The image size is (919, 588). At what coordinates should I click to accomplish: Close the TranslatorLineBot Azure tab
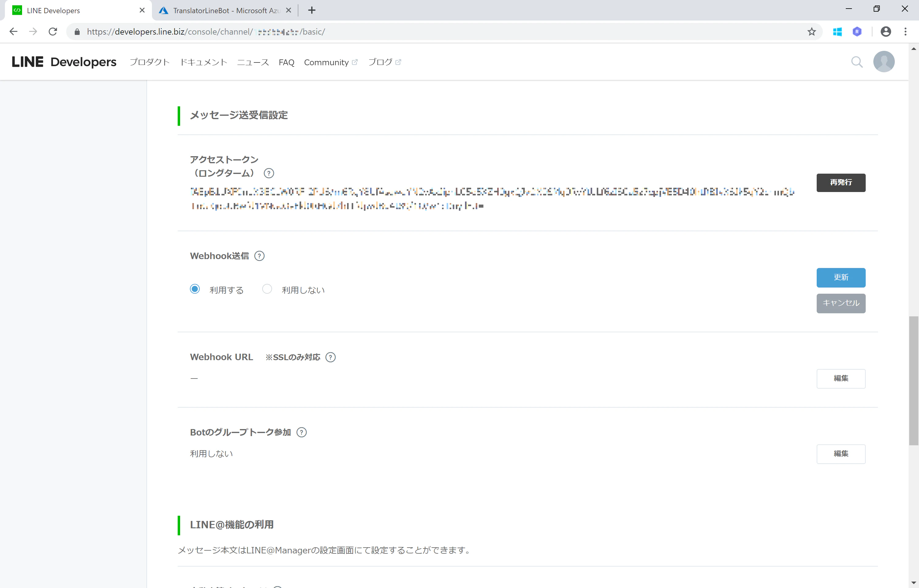289,10
